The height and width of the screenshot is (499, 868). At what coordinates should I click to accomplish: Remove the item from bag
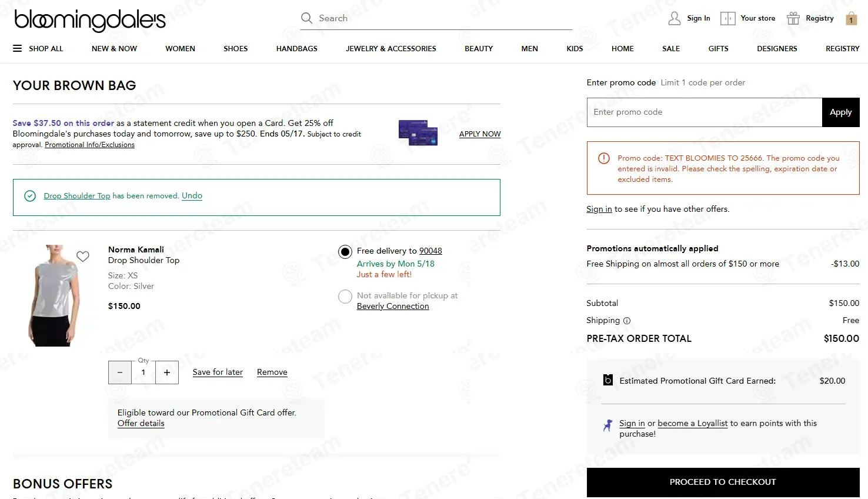point(272,372)
